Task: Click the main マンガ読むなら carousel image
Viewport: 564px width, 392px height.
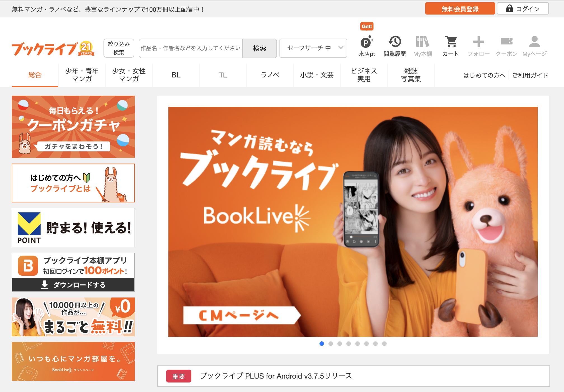Action: 353,222
